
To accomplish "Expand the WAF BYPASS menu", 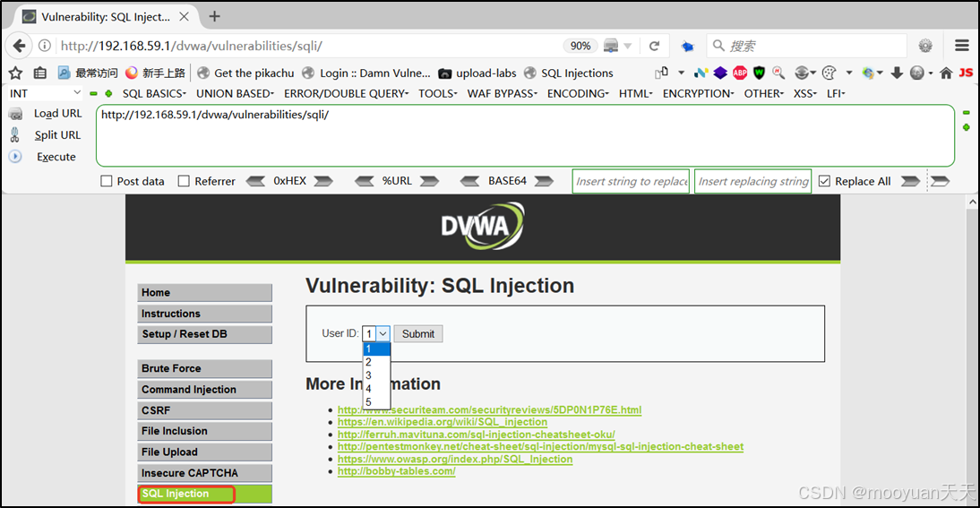I will [x=503, y=94].
